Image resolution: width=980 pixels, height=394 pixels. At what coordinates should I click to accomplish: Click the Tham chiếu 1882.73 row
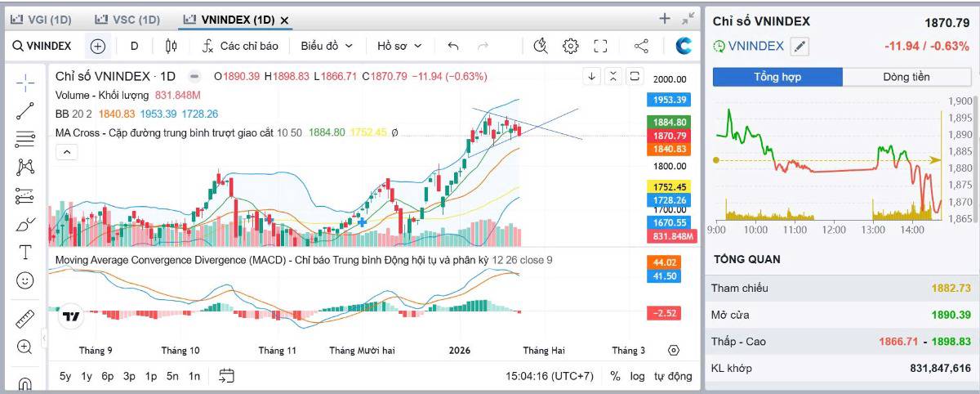(840, 288)
